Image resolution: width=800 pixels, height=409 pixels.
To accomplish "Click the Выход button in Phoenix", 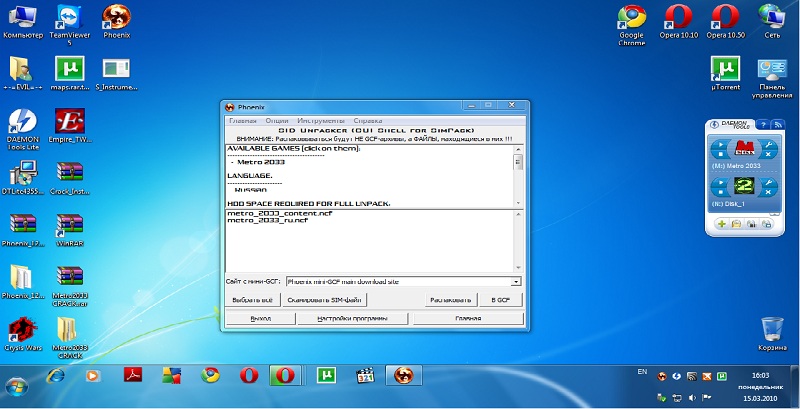I will [261, 319].
